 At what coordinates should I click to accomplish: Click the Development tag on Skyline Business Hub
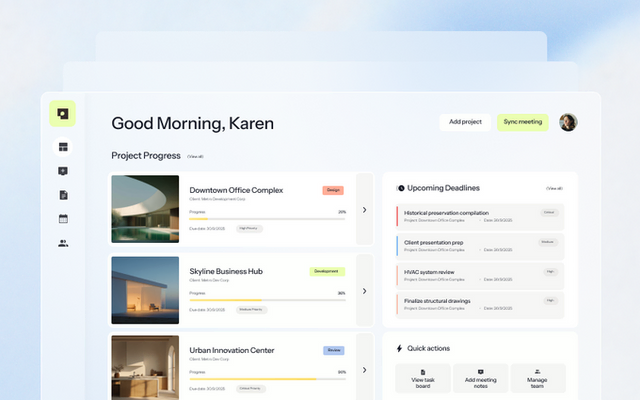[327, 271]
